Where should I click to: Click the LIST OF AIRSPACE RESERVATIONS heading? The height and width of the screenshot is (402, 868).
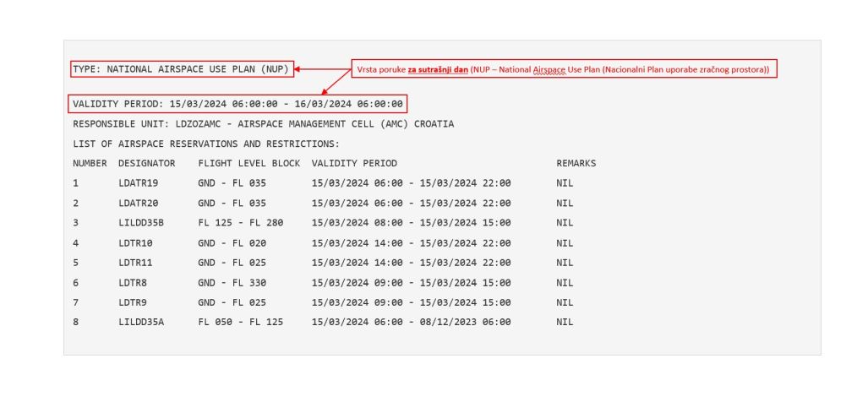[x=205, y=144]
